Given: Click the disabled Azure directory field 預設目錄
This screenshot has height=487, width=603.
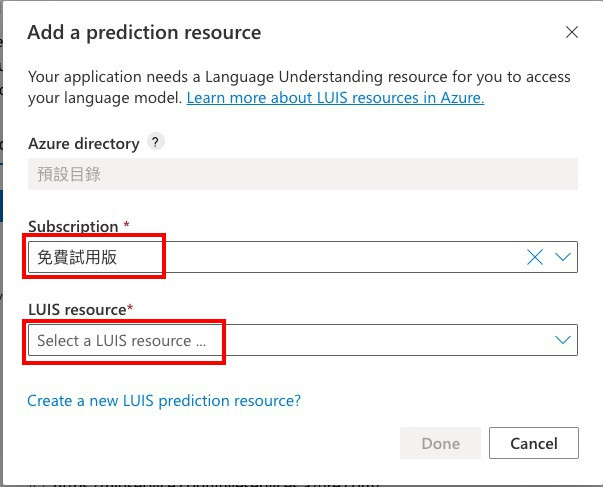Looking at the screenshot, I should click(x=302, y=175).
